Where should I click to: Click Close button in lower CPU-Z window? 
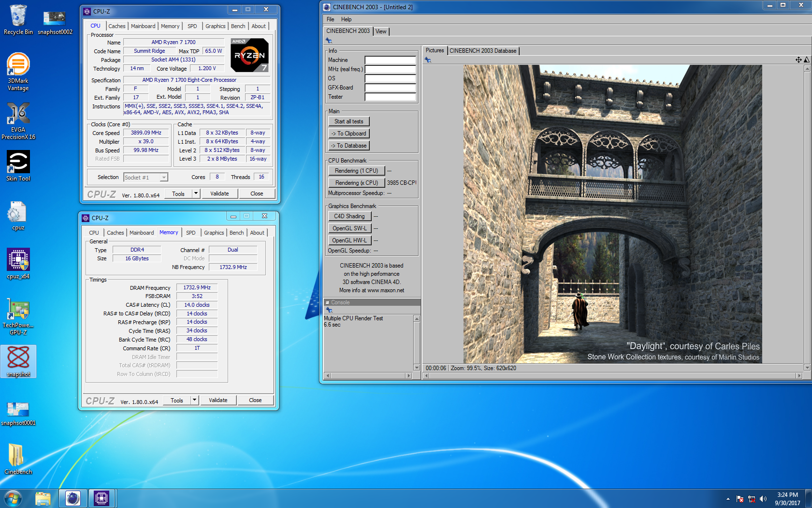[x=255, y=400]
